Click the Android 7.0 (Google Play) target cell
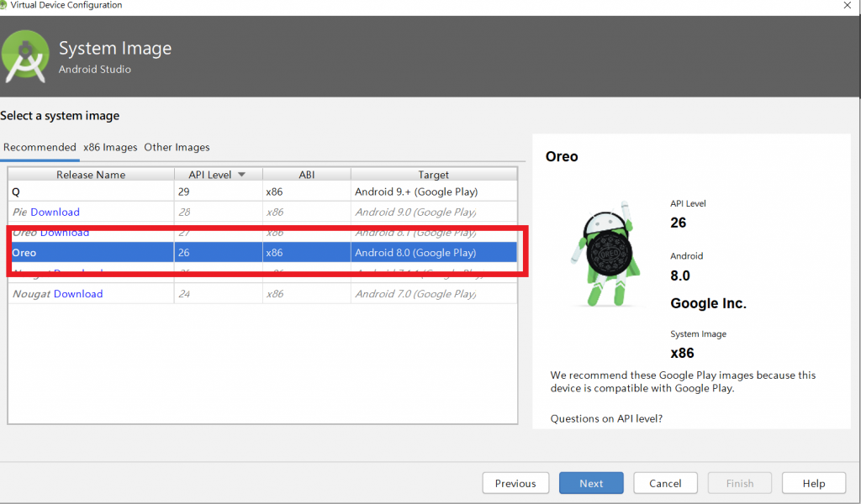This screenshot has height=504, width=861. click(x=434, y=294)
